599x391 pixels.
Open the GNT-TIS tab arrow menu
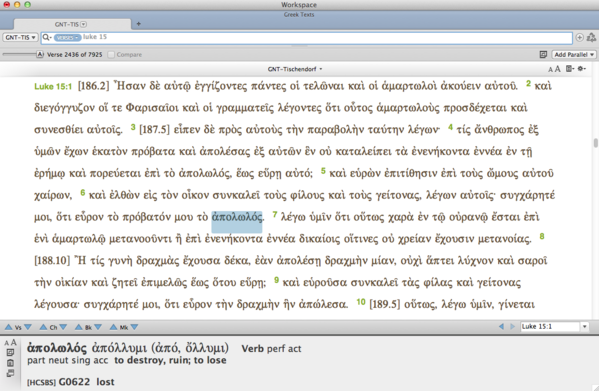(84, 24)
